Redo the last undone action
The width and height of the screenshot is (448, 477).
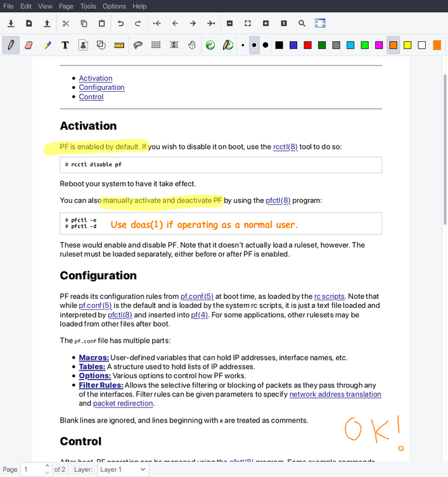click(138, 23)
